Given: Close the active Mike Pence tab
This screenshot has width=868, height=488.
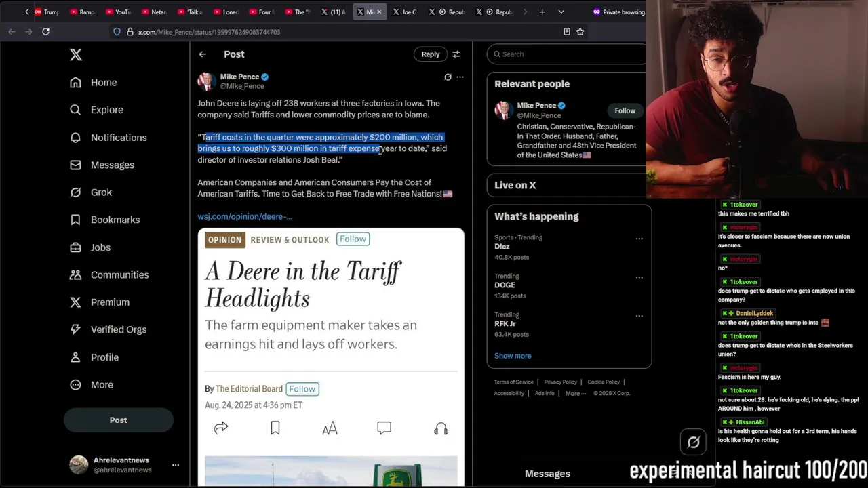Looking at the screenshot, I should point(379,12).
